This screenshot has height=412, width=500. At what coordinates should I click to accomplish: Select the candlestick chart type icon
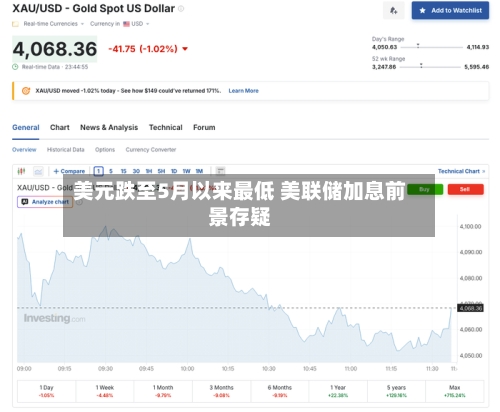click(21, 171)
